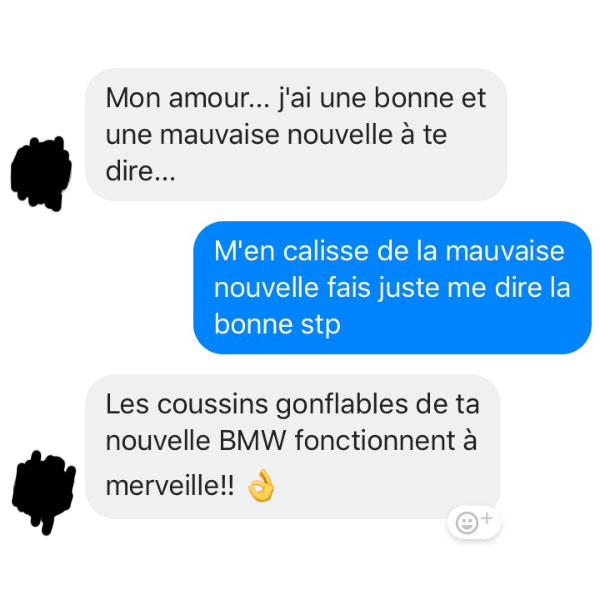
Task: Select the gray "Mon amour" message bubble
Action: [x=296, y=134]
